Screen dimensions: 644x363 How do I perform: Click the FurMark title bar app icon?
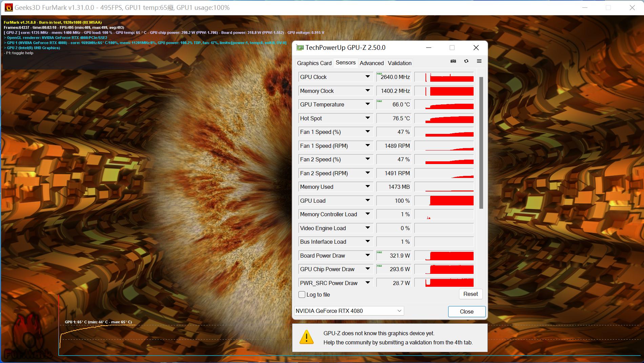point(8,7)
